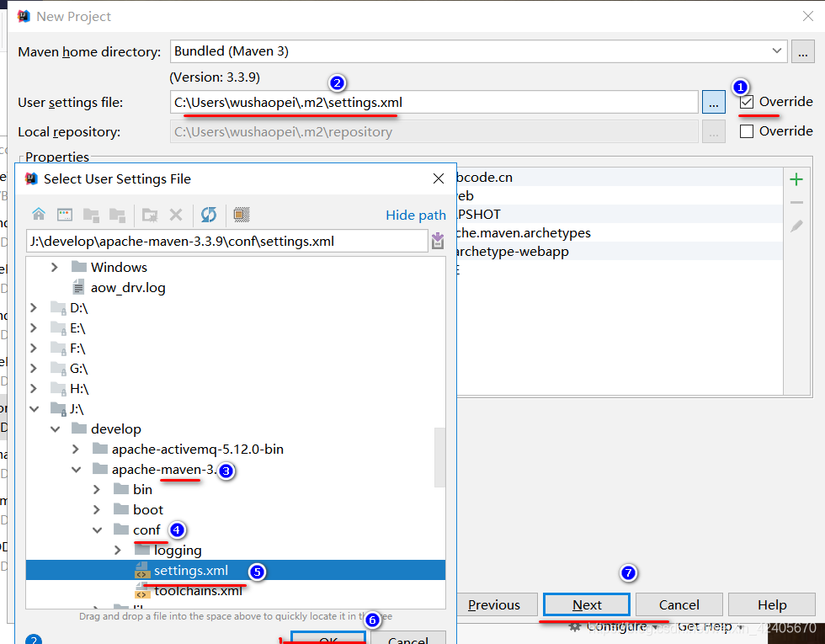Screen dimensions: 825x644
Task: Click the project directory toolbar icon
Action: coord(91,215)
